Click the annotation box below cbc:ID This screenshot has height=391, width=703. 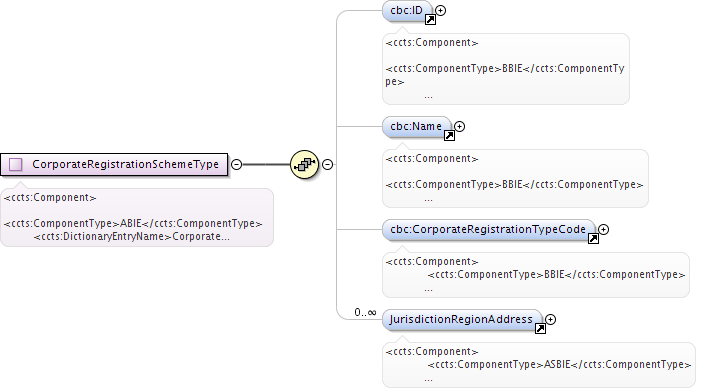[506, 69]
